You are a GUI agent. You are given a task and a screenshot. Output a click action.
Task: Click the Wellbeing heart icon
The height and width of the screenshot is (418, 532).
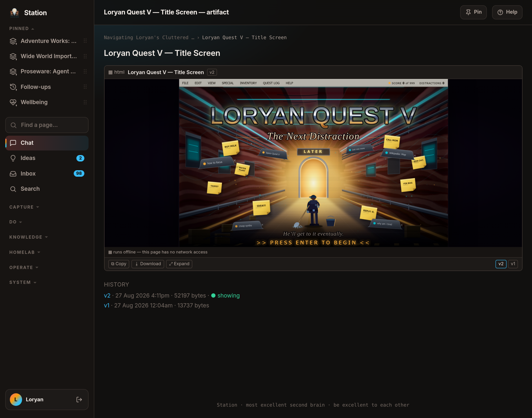[x=13, y=102]
